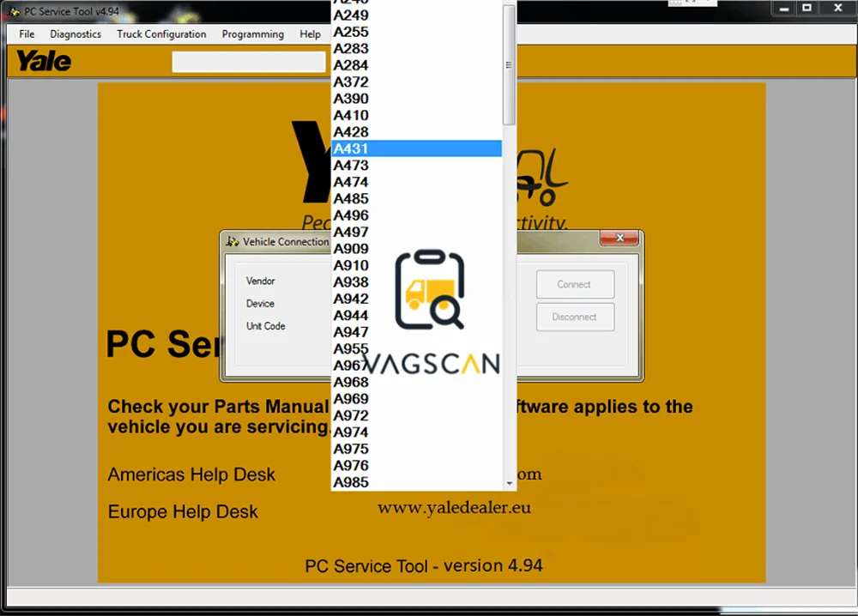Select unit code A473 in list
The width and height of the screenshot is (858, 616).
point(416,166)
